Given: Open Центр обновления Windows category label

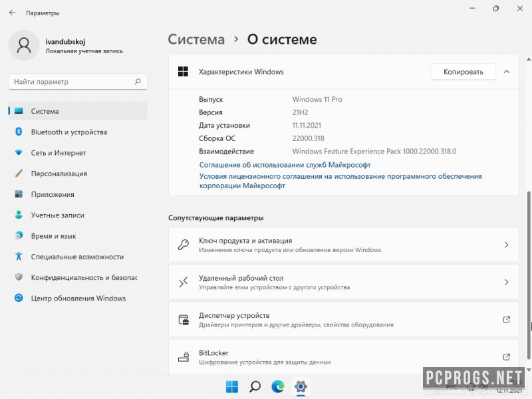Looking at the screenshot, I should (x=78, y=298).
